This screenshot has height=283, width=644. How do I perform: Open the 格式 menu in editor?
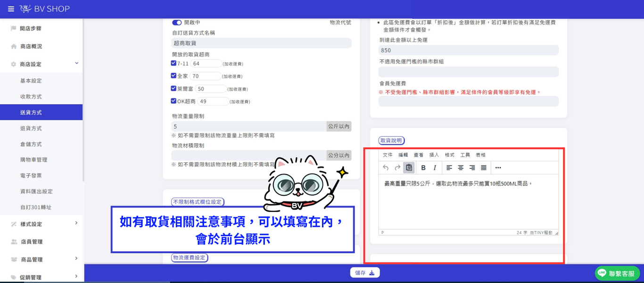point(450,155)
